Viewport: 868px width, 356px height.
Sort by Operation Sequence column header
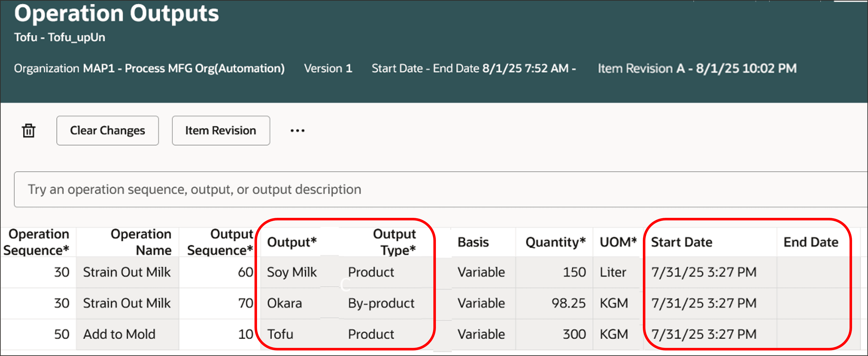point(38,242)
